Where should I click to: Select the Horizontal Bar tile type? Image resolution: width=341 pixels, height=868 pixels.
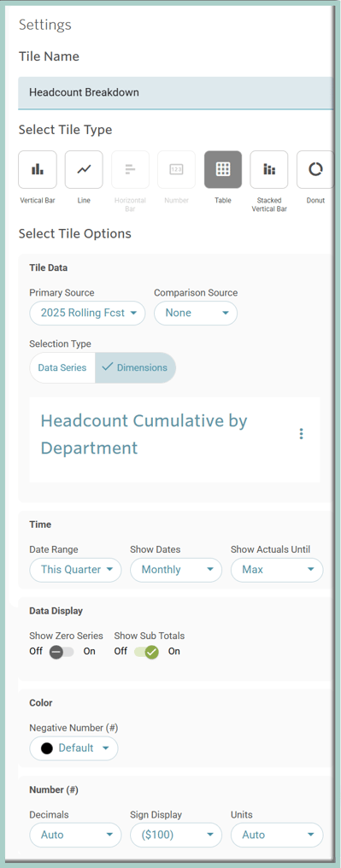(130, 169)
